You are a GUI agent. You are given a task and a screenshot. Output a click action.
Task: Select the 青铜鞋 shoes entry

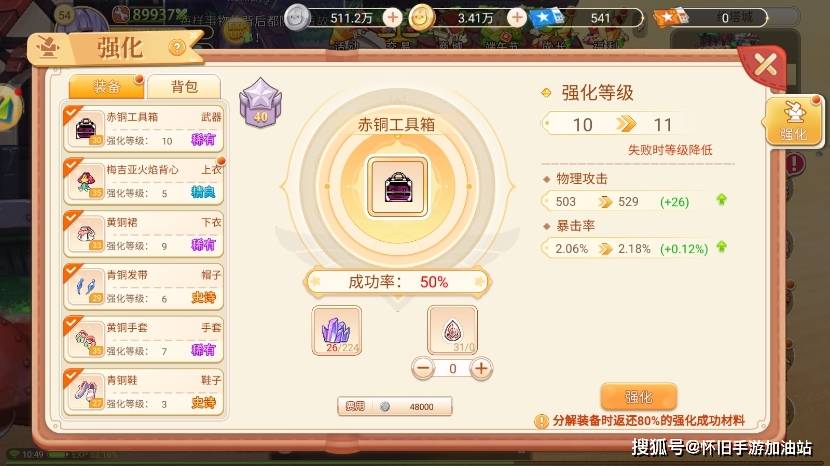click(x=143, y=391)
